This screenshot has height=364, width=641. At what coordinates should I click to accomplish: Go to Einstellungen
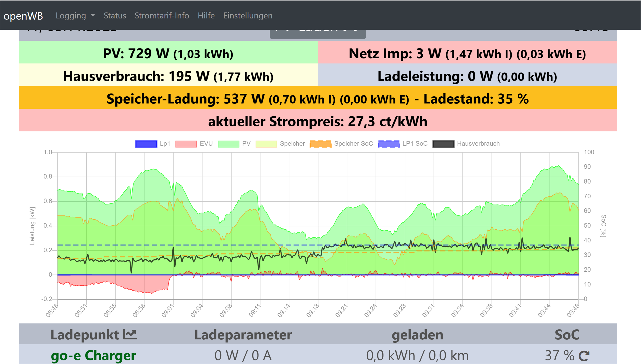click(248, 15)
